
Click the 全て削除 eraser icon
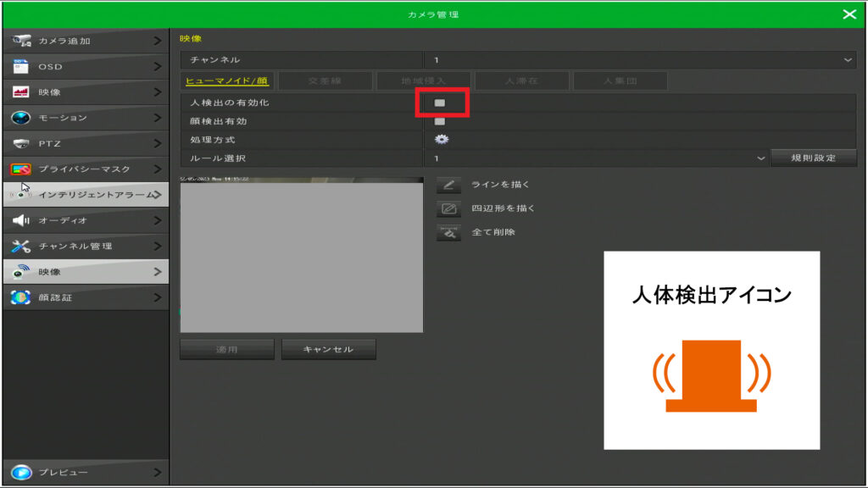click(449, 232)
